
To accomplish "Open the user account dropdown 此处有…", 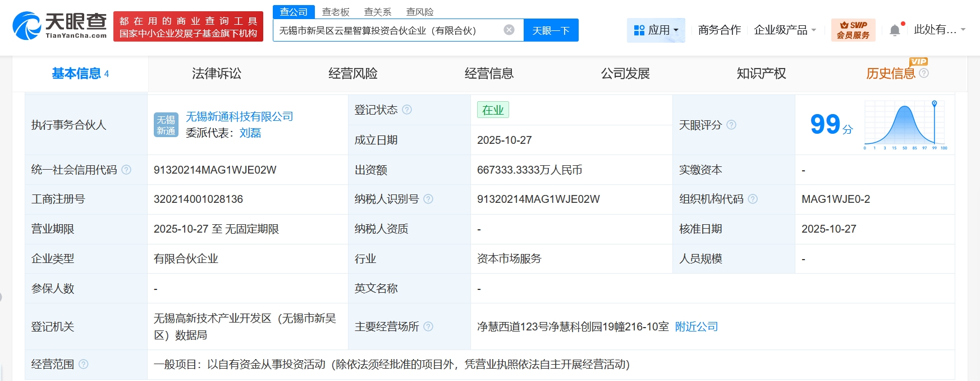I will click(x=939, y=30).
